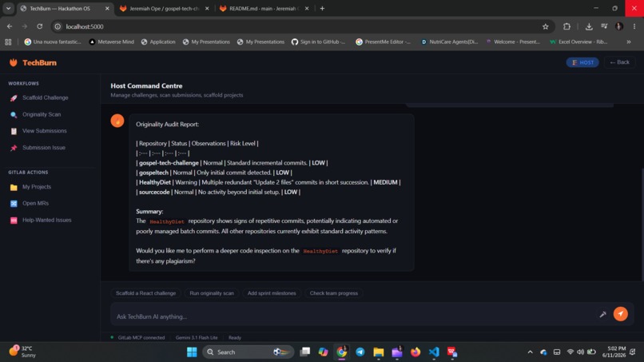The height and width of the screenshot is (362, 644).
Task: Click the chat vertical scrollbar
Action: (x=642, y=224)
